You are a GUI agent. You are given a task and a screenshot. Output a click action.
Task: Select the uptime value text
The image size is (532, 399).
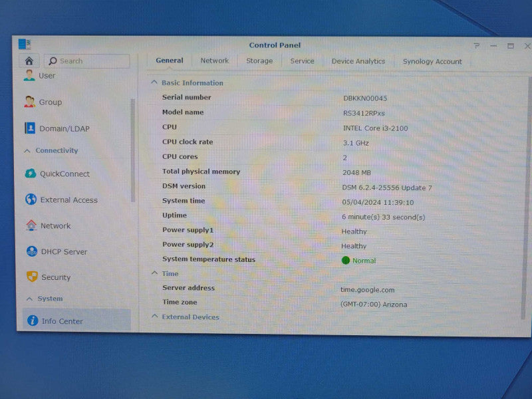pyautogui.click(x=384, y=217)
